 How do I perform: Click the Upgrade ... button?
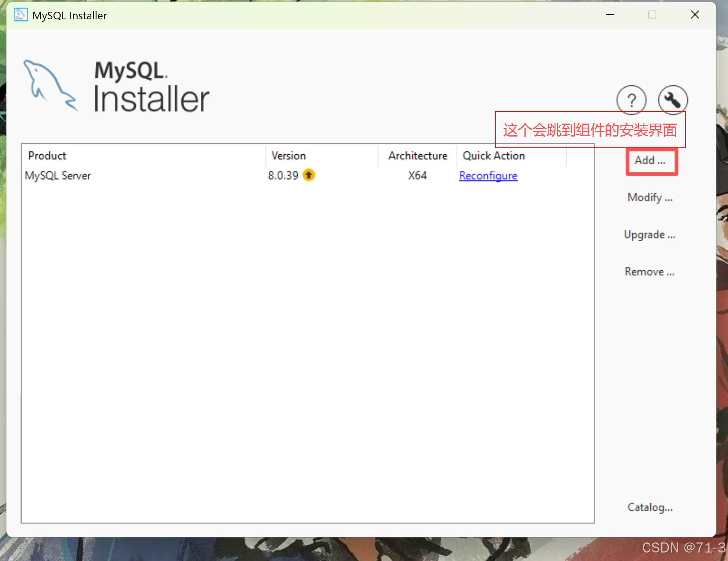pos(650,235)
